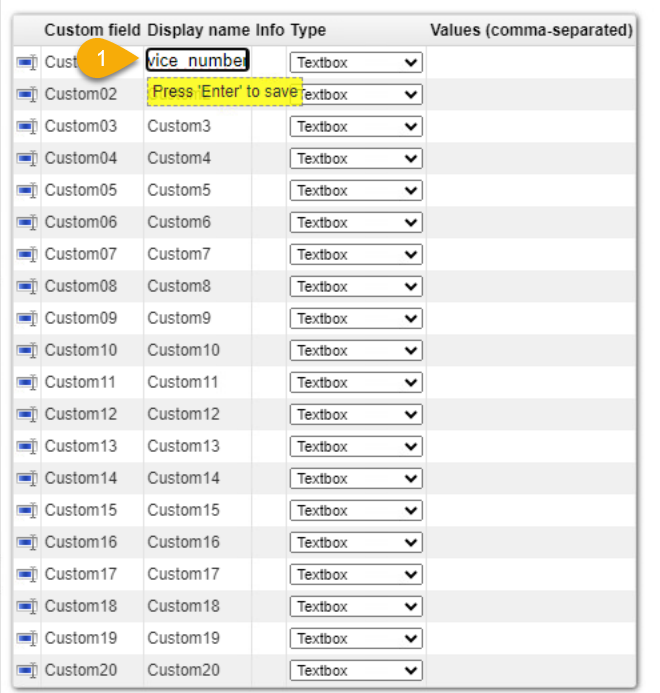
Task: Open Type dropdown for Custom12
Action: (356, 414)
